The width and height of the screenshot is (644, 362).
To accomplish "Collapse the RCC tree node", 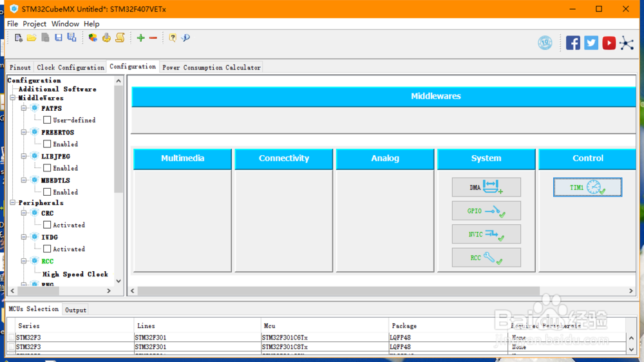I will 24,261.
